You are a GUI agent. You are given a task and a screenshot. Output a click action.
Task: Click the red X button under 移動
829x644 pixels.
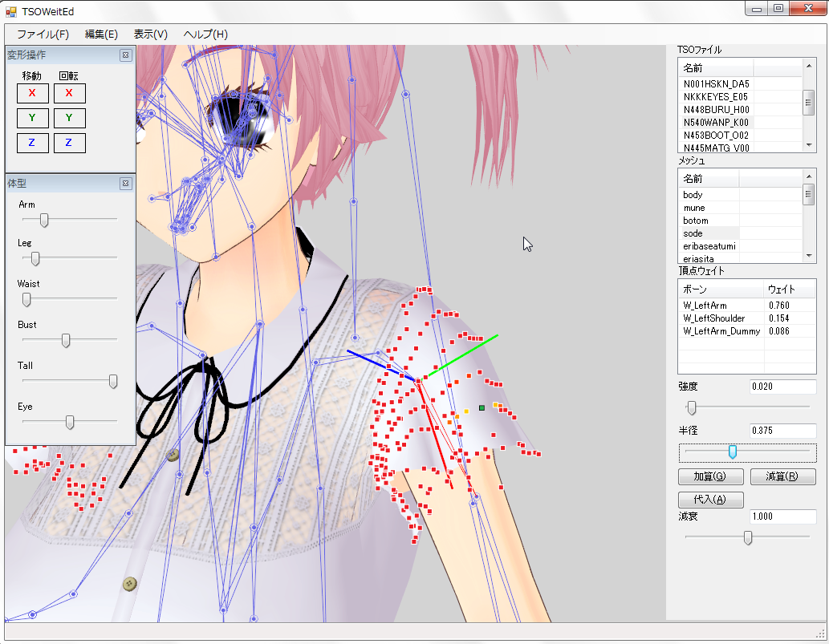(x=32, y=93)
